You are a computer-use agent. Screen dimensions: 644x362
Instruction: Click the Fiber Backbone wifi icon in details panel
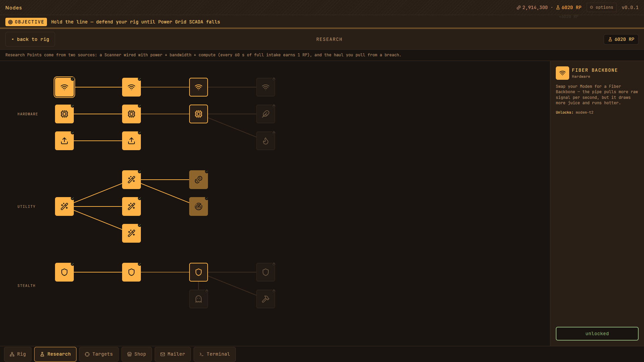(562, 73)
